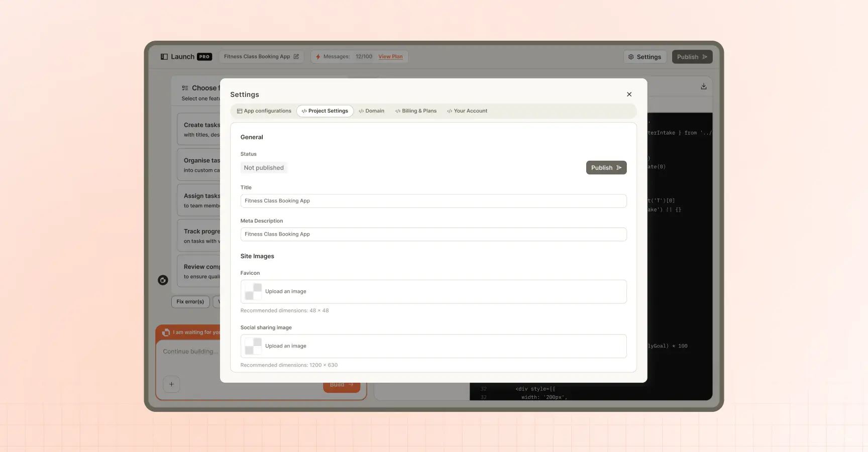The image size is (868, 452).
Task: Click the orange Build button
Action: tap(342, 385)
